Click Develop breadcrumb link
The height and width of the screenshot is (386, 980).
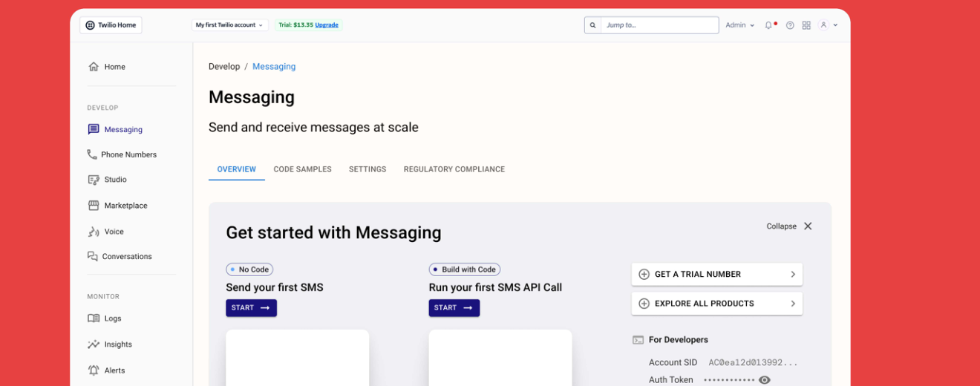pos(224,67)
